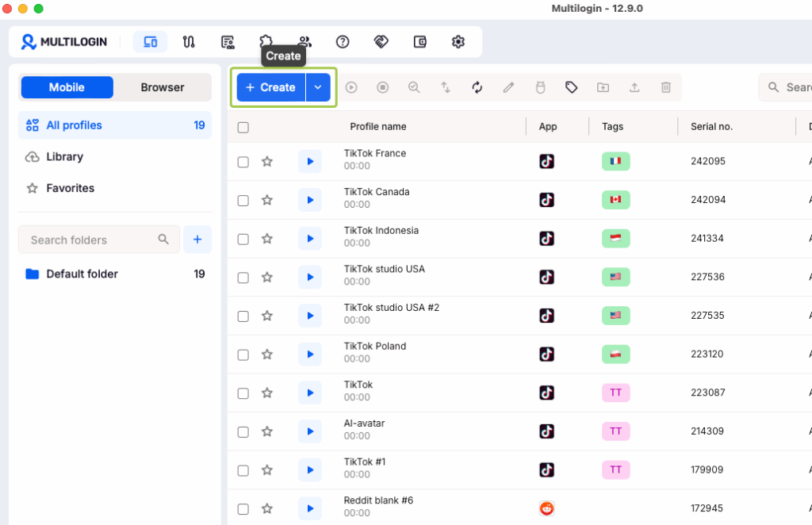Click serial number 223087
This screenshot has height=525, width=812.
click(708, 393)
